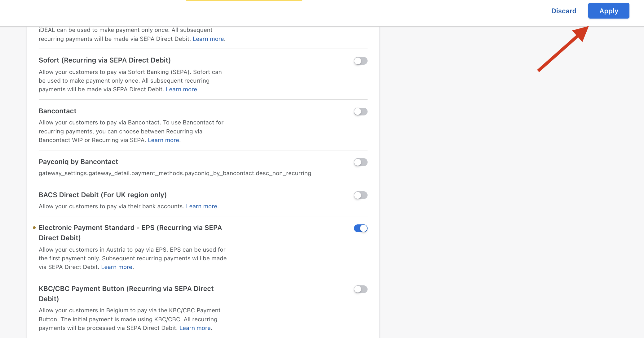The width and height of the screenshot is (644, 338).
Task: Enable KBC/CBC Payment Button toggle
Action: point(360,289)
